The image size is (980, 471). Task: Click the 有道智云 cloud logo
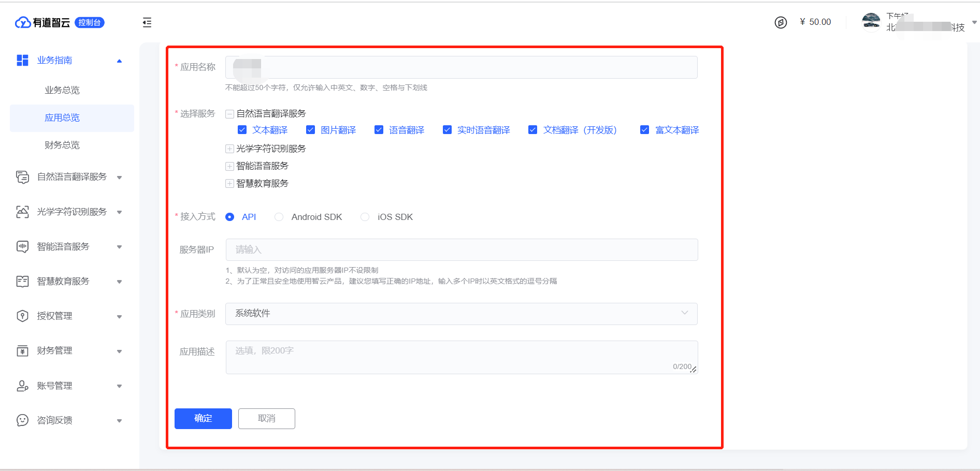point(23,22)
